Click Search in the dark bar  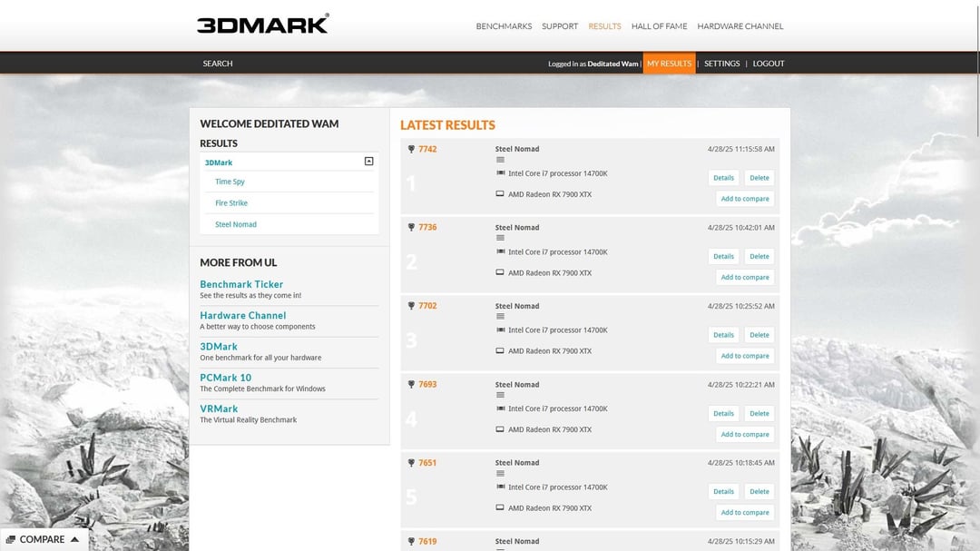point(218,64)
